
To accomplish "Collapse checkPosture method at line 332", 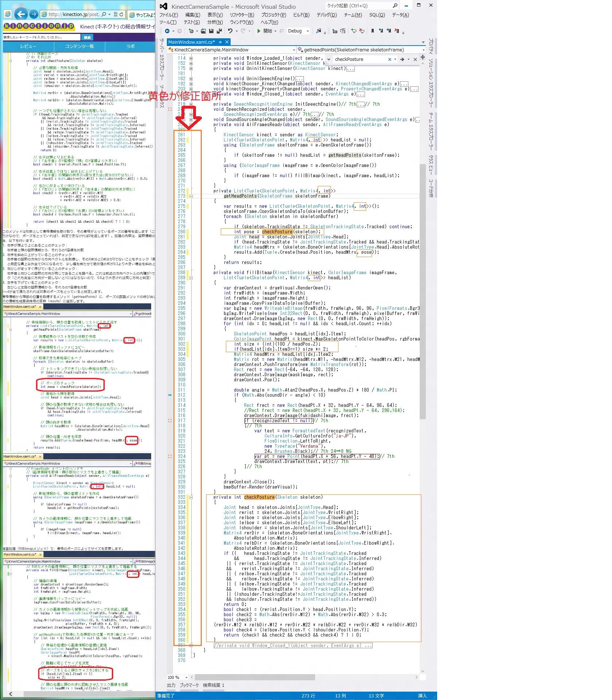I will point(191,497).
